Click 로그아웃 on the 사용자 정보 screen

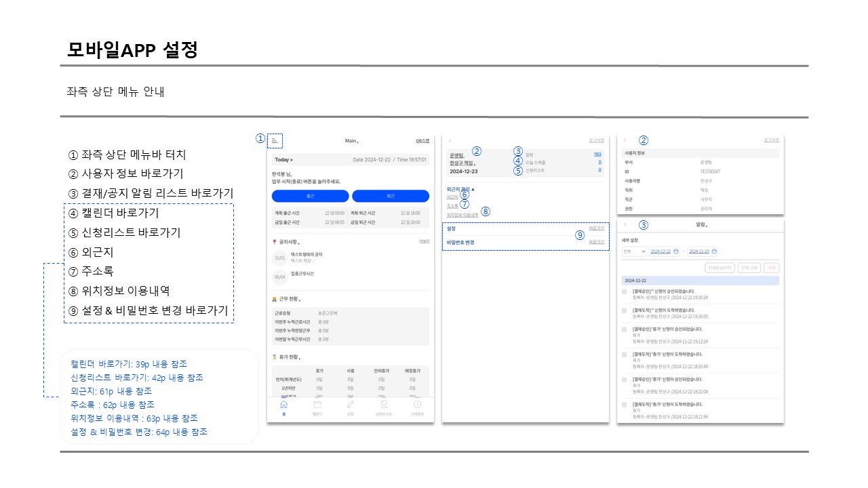pos(772,140)
